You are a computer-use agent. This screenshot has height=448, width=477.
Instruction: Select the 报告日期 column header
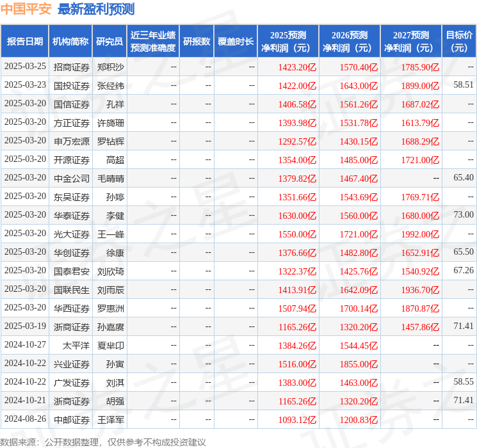tap(24, 41)
